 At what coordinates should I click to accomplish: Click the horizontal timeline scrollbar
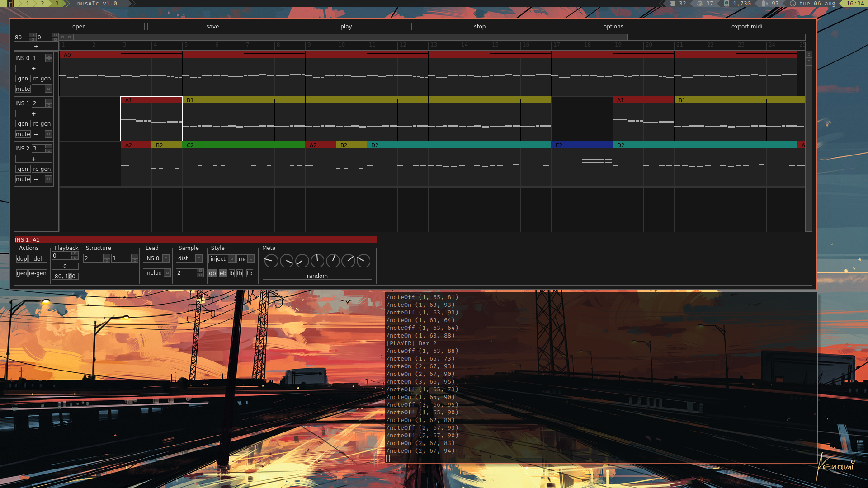[x=350, y=38]
